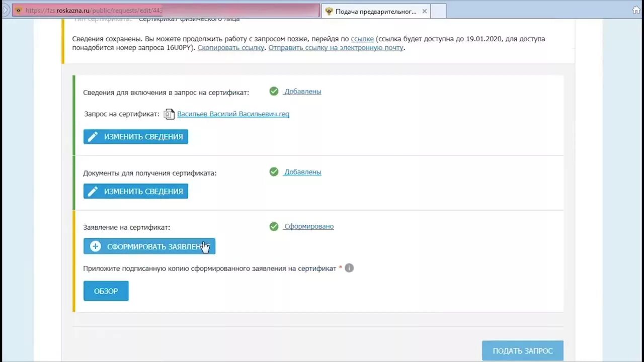Click ПОДАТЬ ЗАПРОС button

[x=523, y=351]
